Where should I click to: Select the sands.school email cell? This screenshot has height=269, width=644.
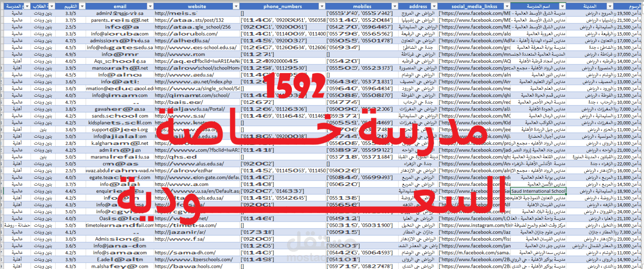point(120,116)
